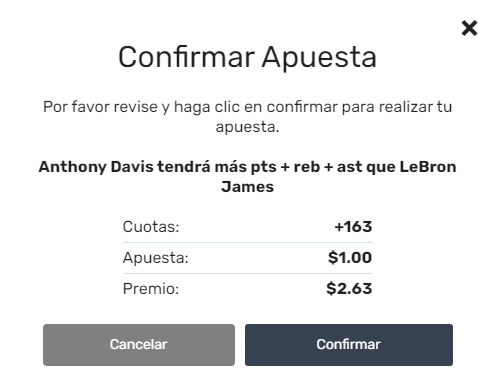The image size is (493, 371).
Task: Select the $1.00 wager amount
Action: tap(350, 258)
